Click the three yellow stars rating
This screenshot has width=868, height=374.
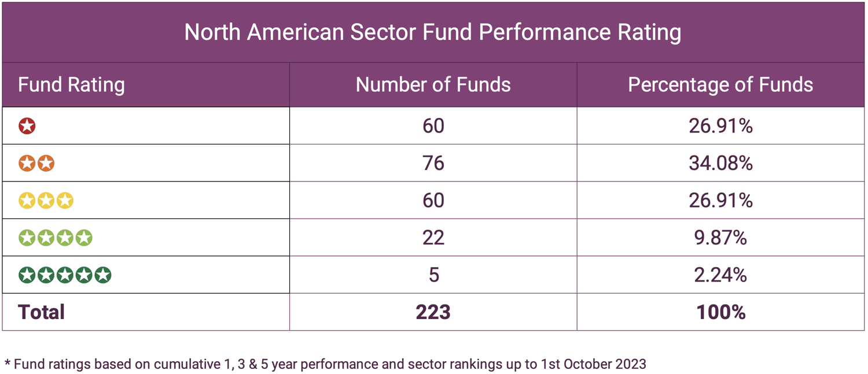click(x=46, y=201)
